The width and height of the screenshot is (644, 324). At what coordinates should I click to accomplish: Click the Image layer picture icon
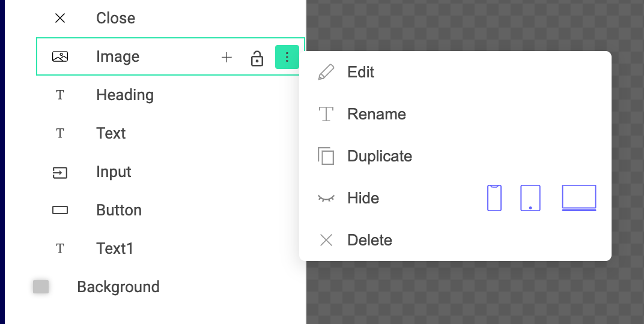(60, 57)
